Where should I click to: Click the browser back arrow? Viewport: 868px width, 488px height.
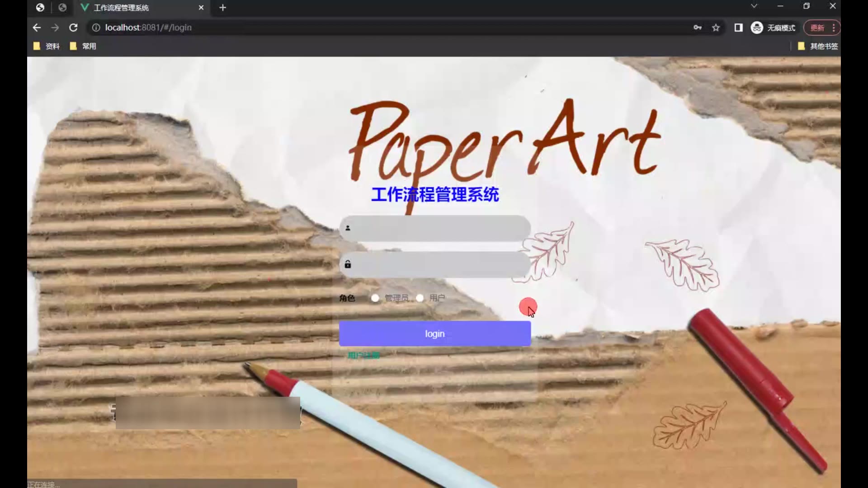(x=37, y=28)
